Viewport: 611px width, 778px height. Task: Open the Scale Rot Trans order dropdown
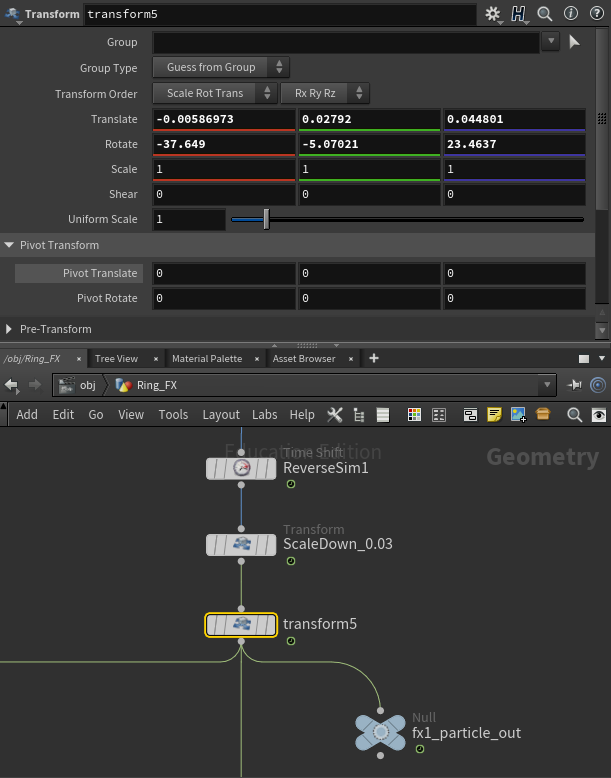point(214,93)
